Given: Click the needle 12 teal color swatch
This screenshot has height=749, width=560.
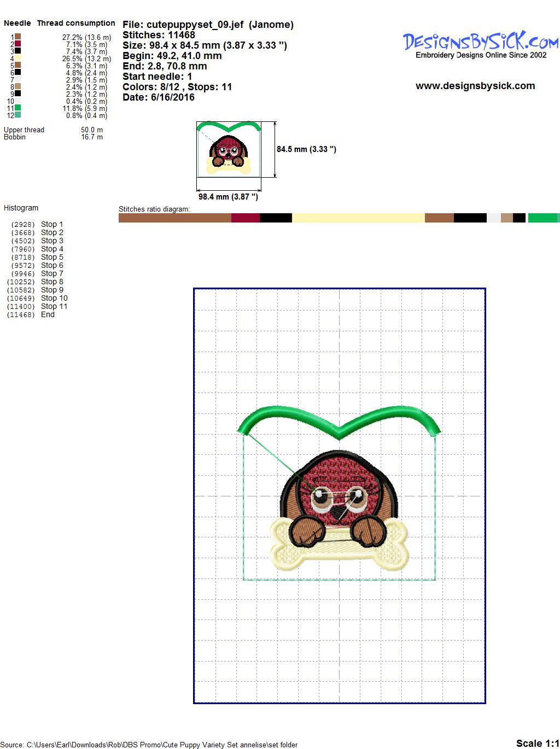Looking at the screenshot, I should [x=17, y=115].
